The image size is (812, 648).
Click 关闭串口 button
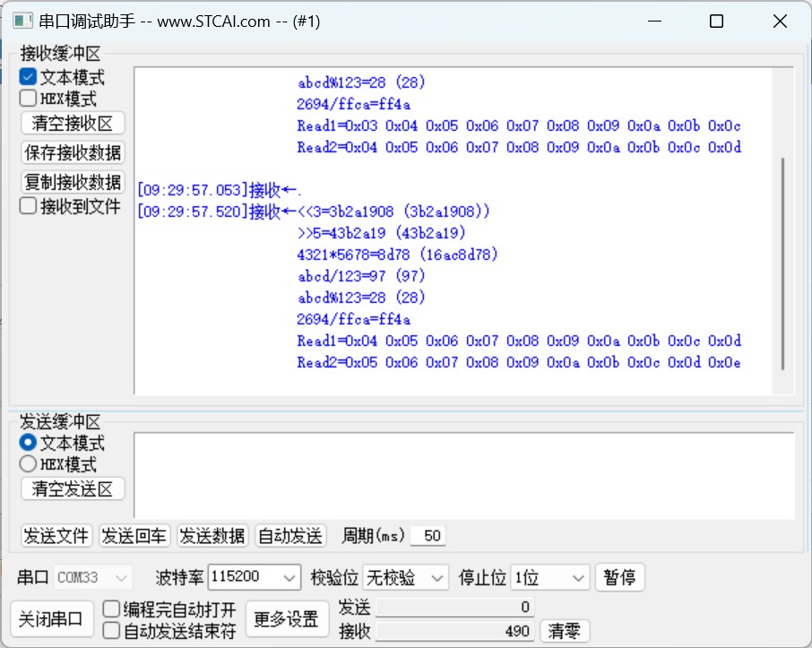51,619
